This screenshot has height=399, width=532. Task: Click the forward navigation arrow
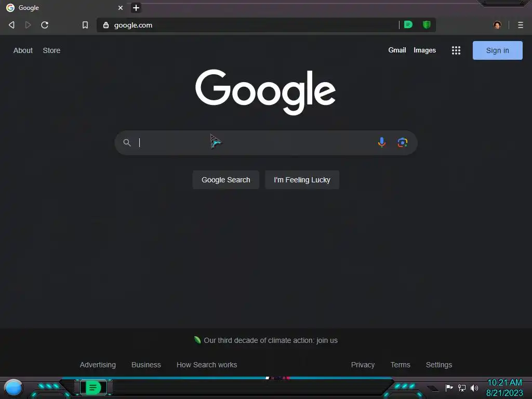(x=28, y=25)
